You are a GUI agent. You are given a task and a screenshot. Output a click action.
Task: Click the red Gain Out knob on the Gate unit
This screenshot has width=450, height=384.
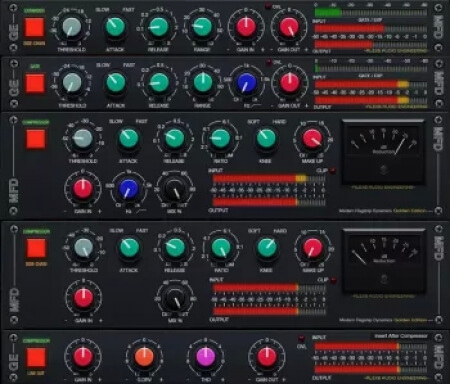(290, 83)
